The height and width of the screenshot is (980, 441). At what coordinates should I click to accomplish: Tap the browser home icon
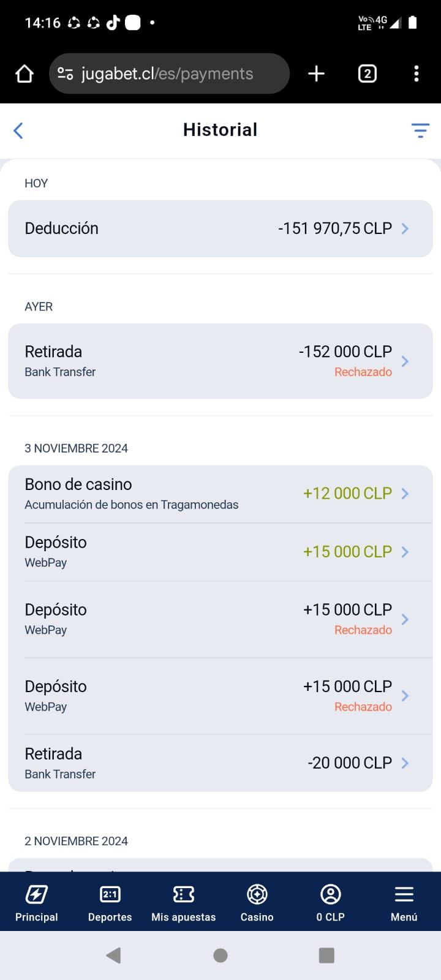[x=24, y=74]
